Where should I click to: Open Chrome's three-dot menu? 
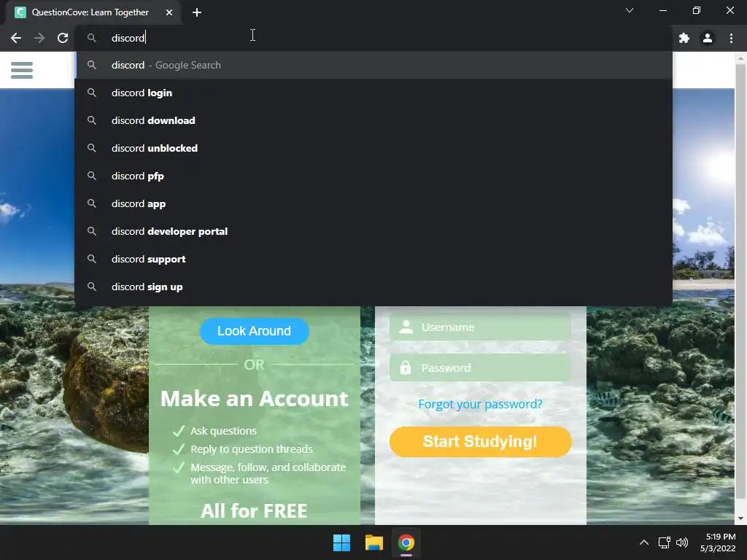point(731,38)
